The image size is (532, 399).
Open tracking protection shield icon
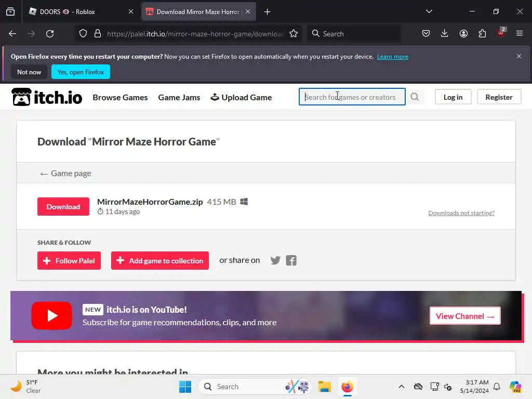tap(83, 34)
